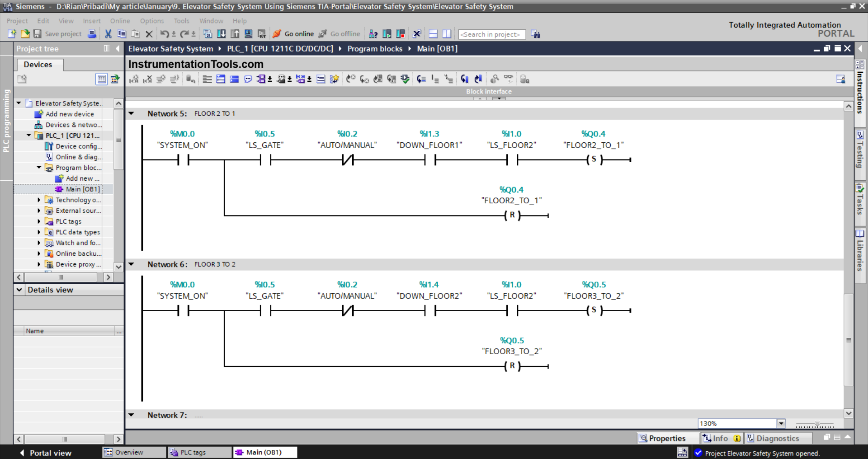
Task: Collapse PLC_1 node in project tree
Action: point(29,135)
